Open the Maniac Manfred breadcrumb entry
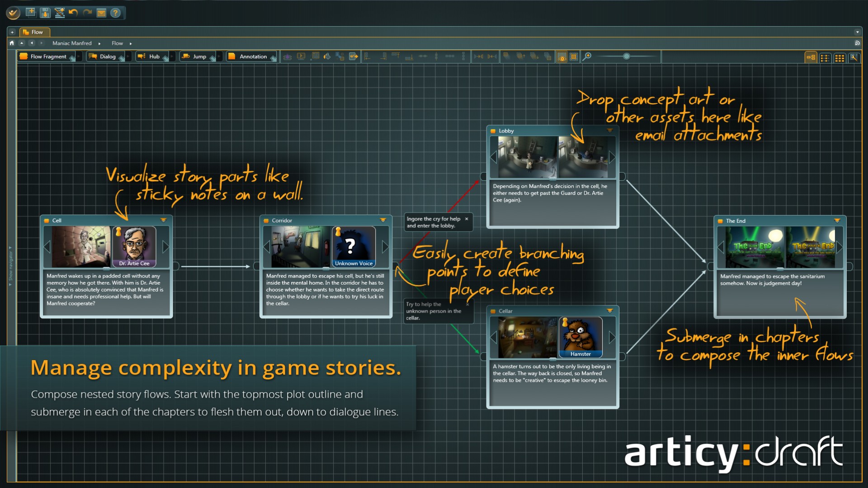Viewport: 868px width, 488px height. (x=72, y=43)
